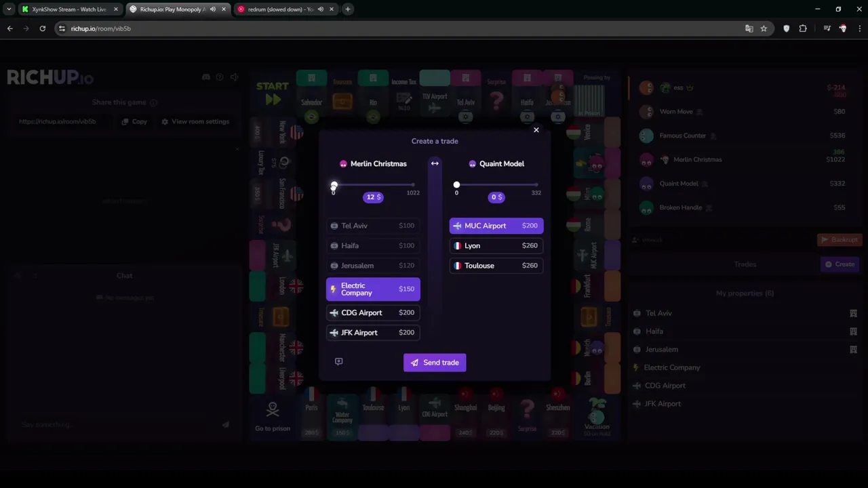Switch to redrum (slowed down) browser tab
The image size is (868, 488).
[279, 9]
